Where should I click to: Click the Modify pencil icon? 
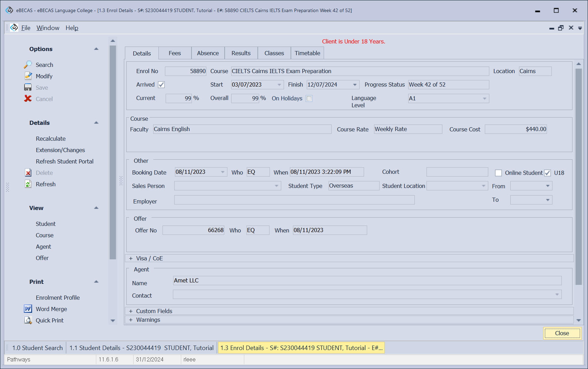pyautogui.click(x=28, y=76)
